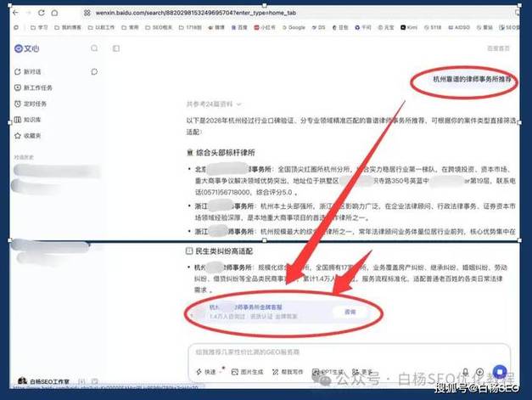532x400 pixels.
Task: Expand the 共参考24篇资料 references list
Action: click(x=214, y=104)
